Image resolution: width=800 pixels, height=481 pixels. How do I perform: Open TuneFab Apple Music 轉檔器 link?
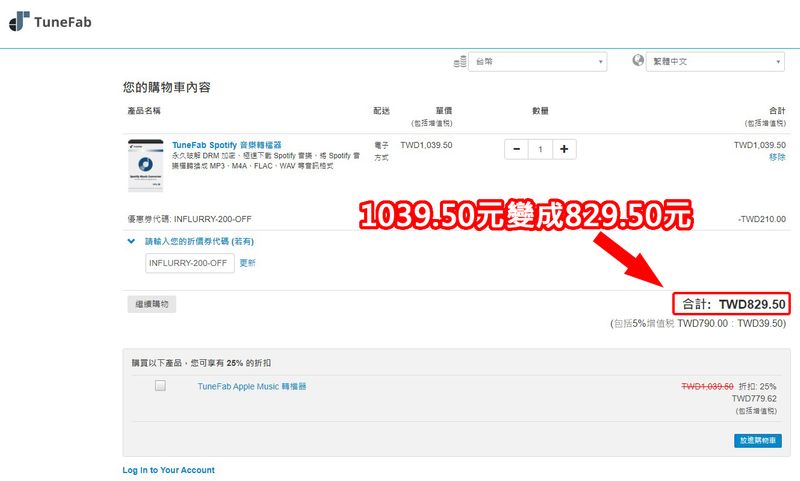click(252, 386)
